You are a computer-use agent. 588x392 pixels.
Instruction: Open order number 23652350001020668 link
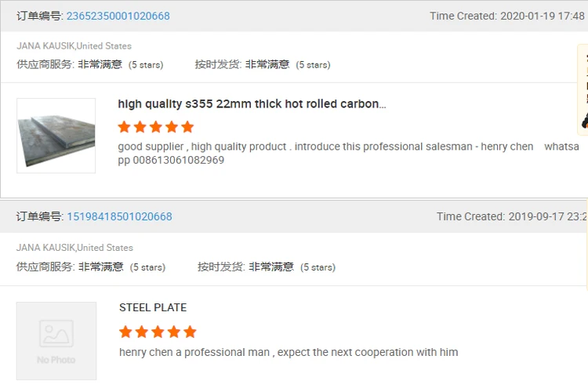click(118, 16)
